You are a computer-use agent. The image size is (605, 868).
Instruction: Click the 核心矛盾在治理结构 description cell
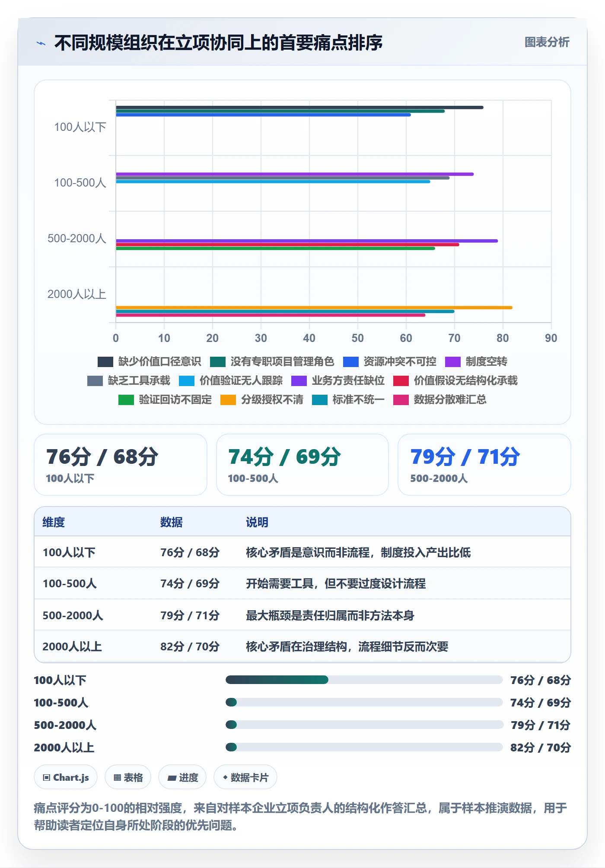tap(347, 646)
